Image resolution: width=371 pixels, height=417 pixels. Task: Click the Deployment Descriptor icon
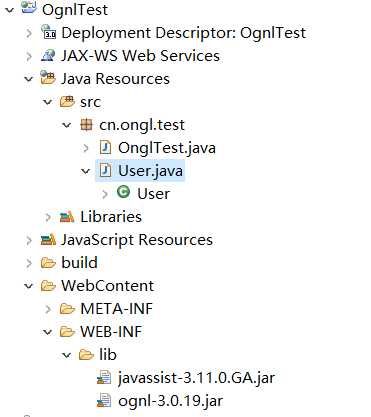[x=48, y=32]
